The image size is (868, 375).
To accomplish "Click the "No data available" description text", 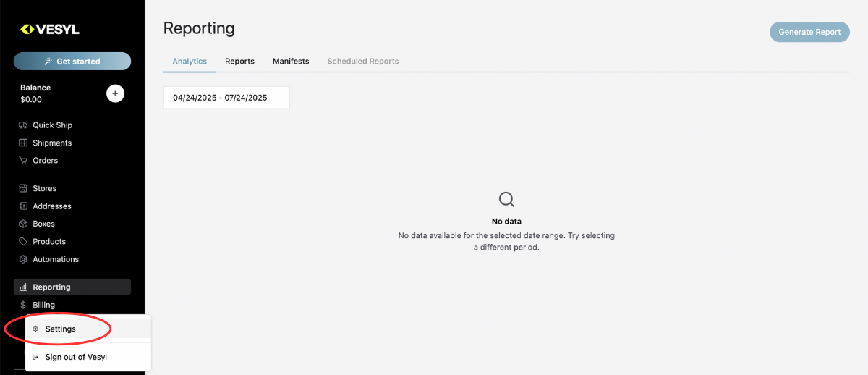I will 506,242.
